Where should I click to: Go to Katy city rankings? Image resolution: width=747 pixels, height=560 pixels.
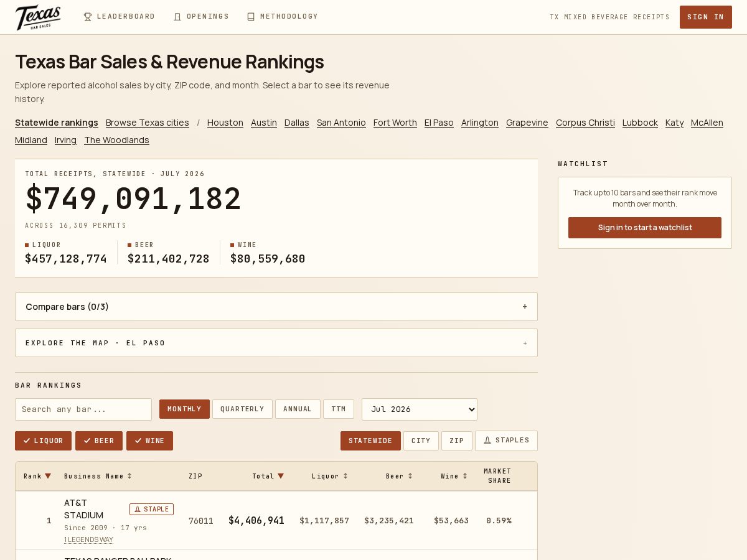tap(674, 123)
